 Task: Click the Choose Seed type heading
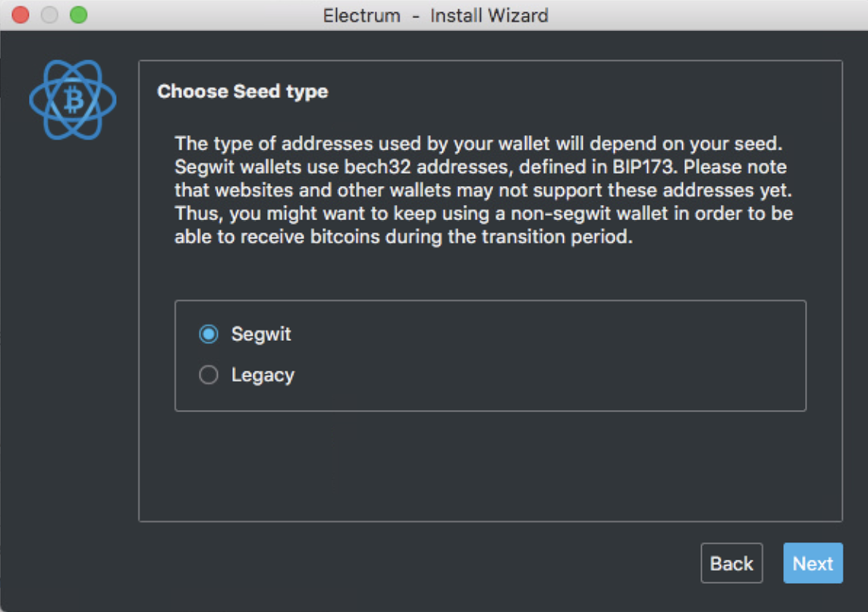coord(243,91)
